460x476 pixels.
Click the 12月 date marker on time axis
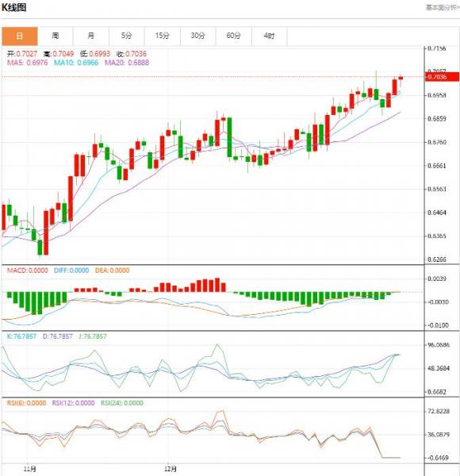pyautogui.click(x=171, y=469)
